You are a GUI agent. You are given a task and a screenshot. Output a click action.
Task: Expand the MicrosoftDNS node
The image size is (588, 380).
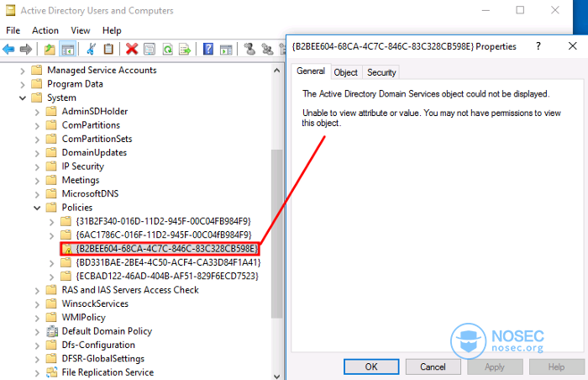click(x=37, y=194)
